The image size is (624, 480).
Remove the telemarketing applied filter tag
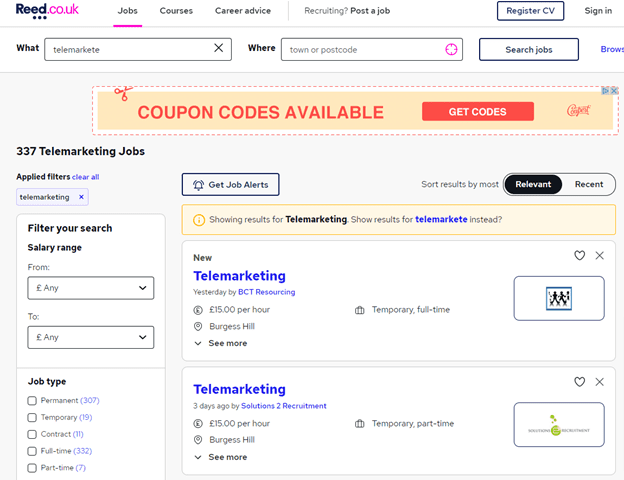(82, 197)
